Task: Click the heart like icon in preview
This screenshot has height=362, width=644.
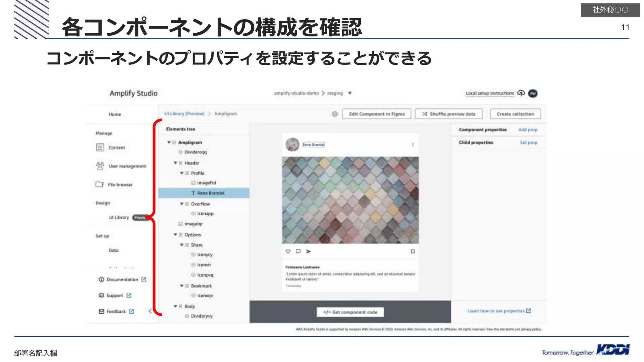Action: (288, 251)
